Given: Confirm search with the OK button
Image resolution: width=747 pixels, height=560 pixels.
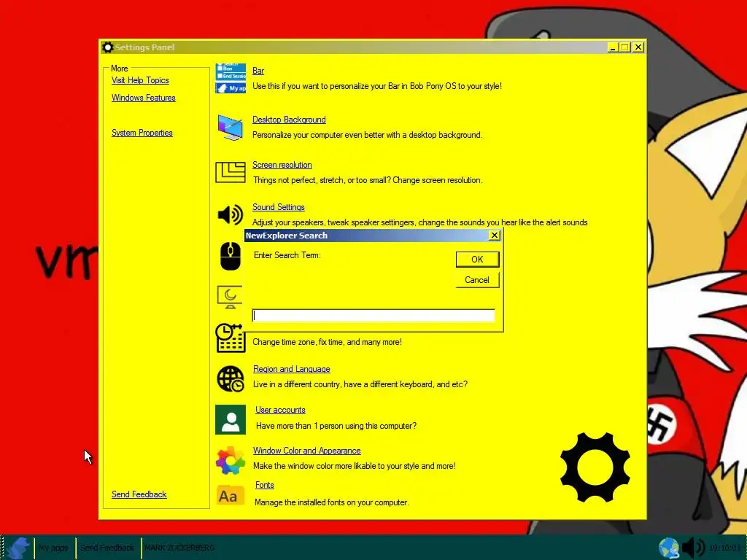Looking at the screenshot, I should [477, 259].
